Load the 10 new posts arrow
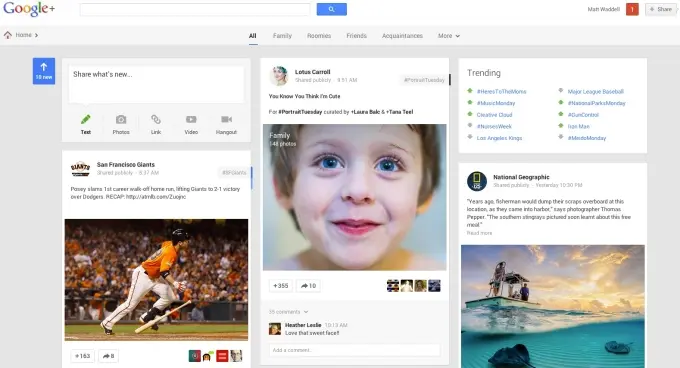 [x=44, y=71]
